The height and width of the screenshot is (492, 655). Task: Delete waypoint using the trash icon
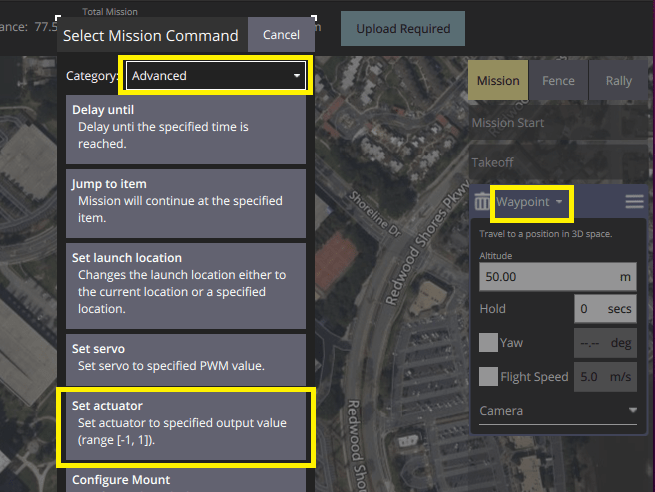click(x=482, y=202)
